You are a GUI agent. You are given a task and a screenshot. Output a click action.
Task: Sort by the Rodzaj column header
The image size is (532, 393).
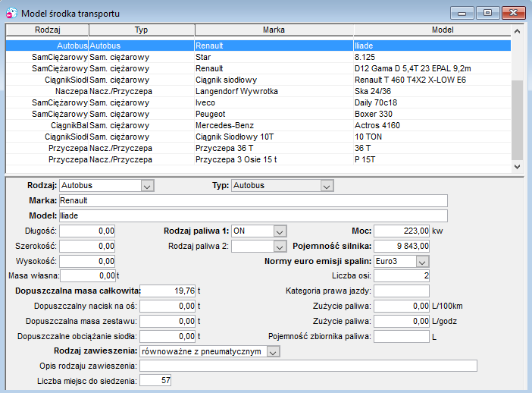(47, 30)
